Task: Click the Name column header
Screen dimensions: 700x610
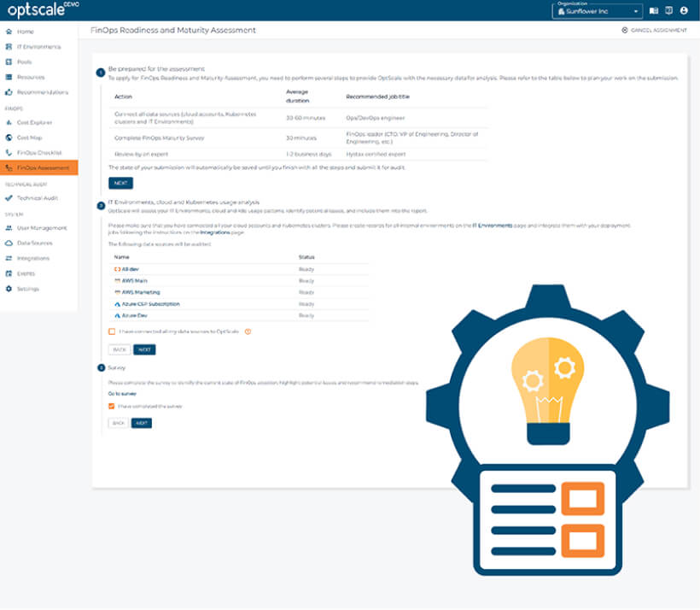Action: click(121, 257)
